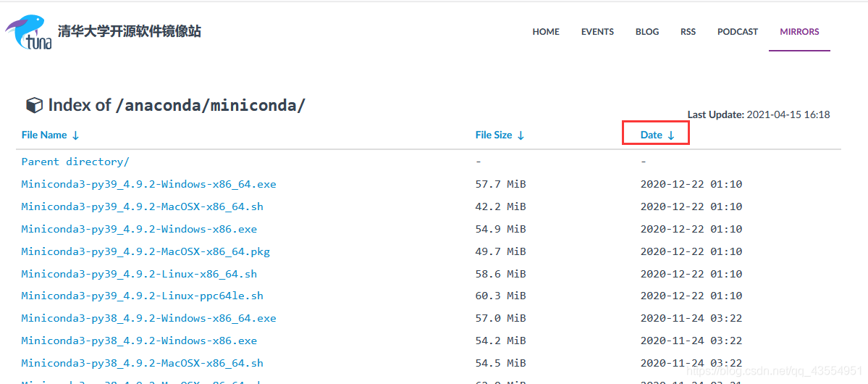Download Miniconda3-py38_4.9.2-MacOSX-x86_64.sh

[x=143, y=364]
